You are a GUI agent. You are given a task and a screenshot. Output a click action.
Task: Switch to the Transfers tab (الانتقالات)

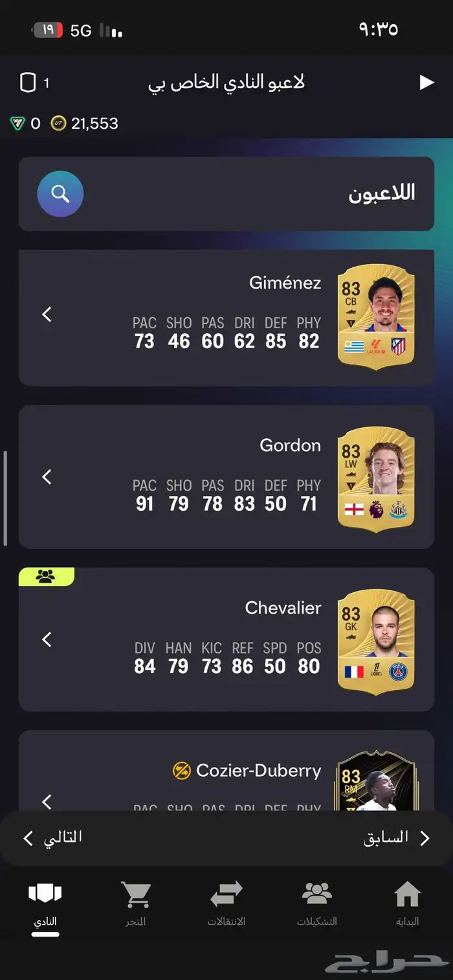226,903
